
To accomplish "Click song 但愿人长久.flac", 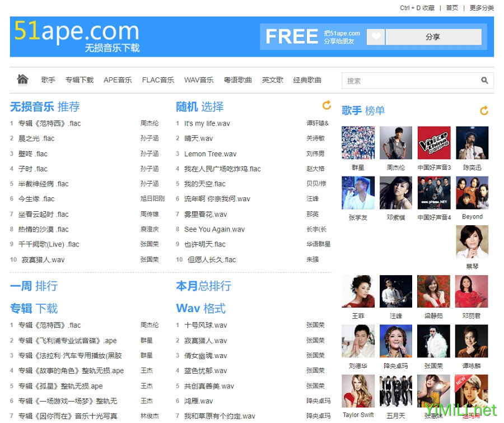I will pos(212,259).
